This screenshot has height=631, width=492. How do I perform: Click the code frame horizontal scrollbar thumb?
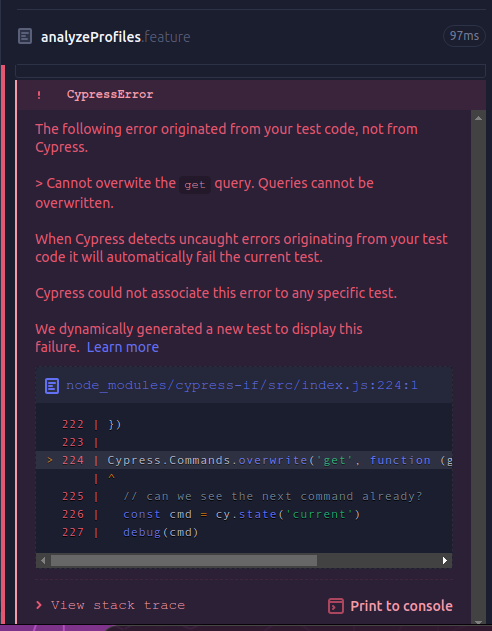click(x=184, y=561)
